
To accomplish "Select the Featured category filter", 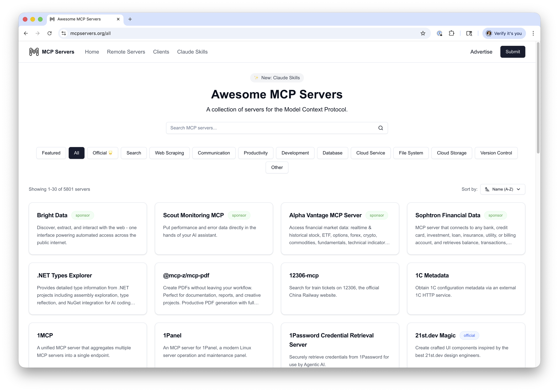I will coord(51,153).
